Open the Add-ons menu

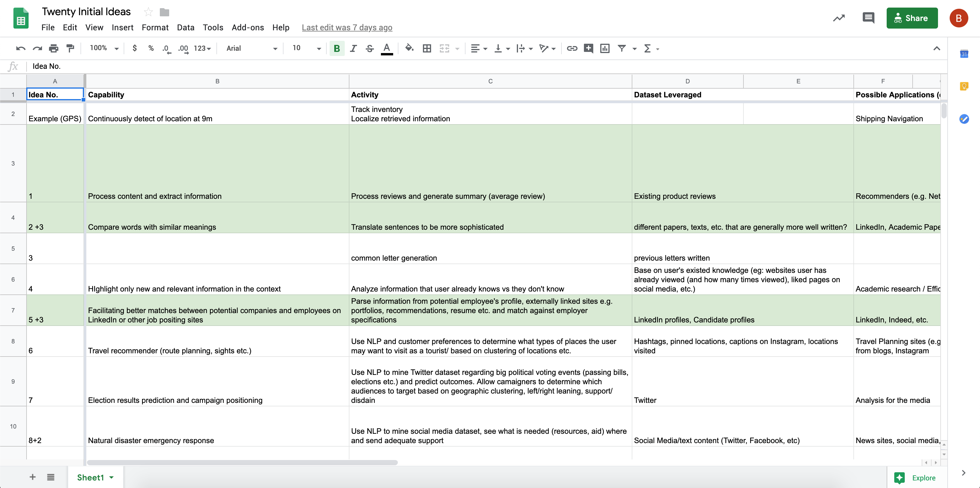click(x=248, y=27)
